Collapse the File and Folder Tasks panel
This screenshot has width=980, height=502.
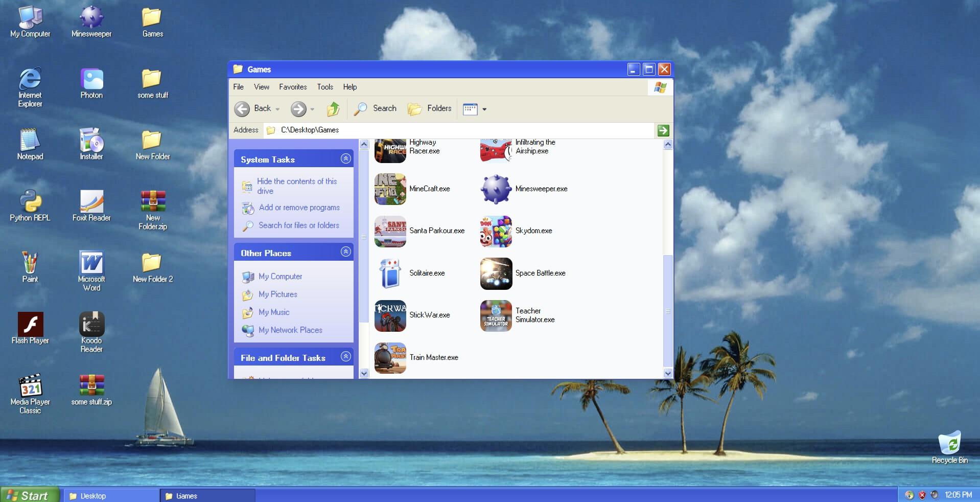pyautogui.click(x=346, y=357)
